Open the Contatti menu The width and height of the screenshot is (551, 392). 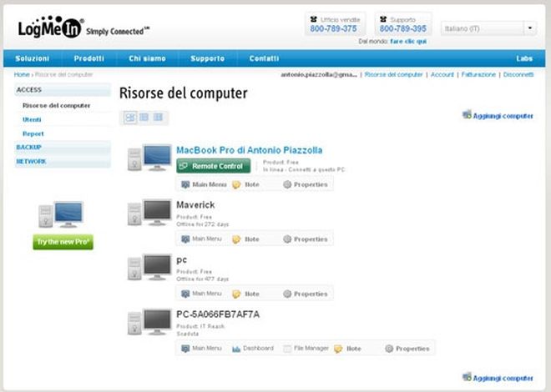(x=265, y=58)
